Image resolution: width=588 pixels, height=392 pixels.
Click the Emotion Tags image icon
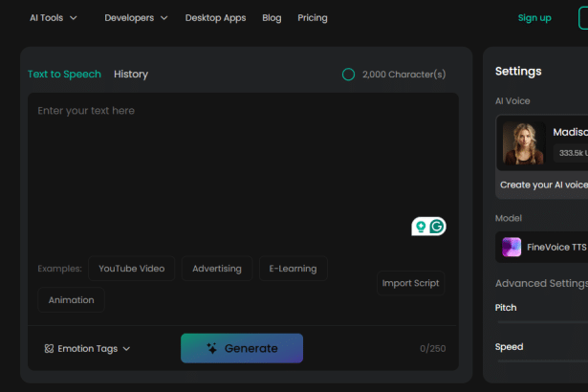point(49,349)
